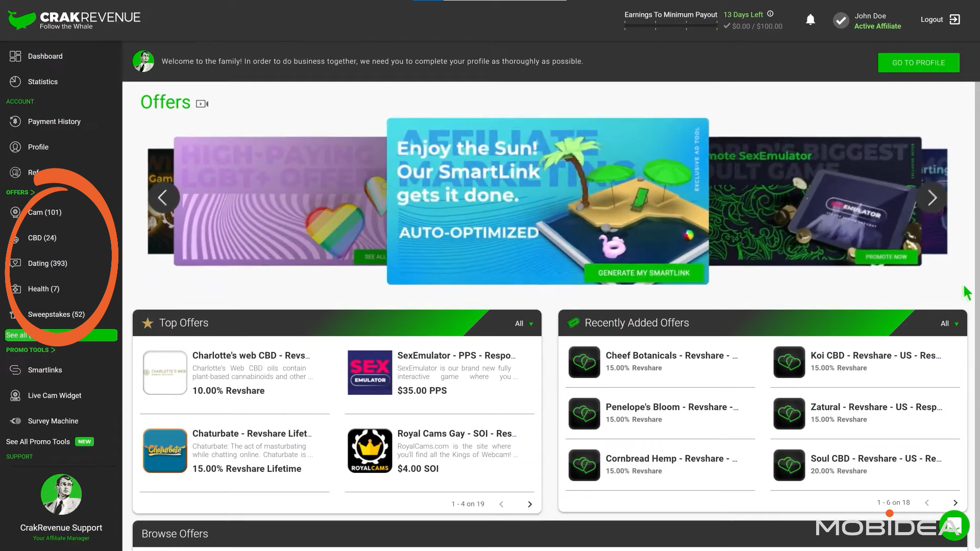
Task: Open the live chat bubble
Action: click(953, 525)
